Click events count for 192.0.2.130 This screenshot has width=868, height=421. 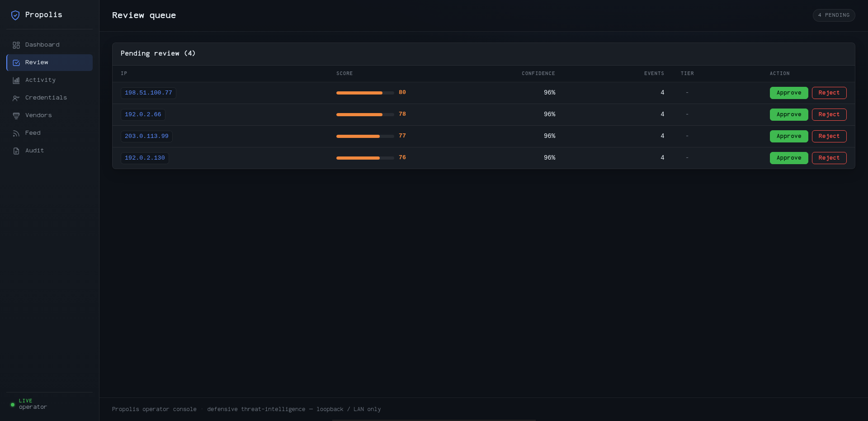(662, 157)
